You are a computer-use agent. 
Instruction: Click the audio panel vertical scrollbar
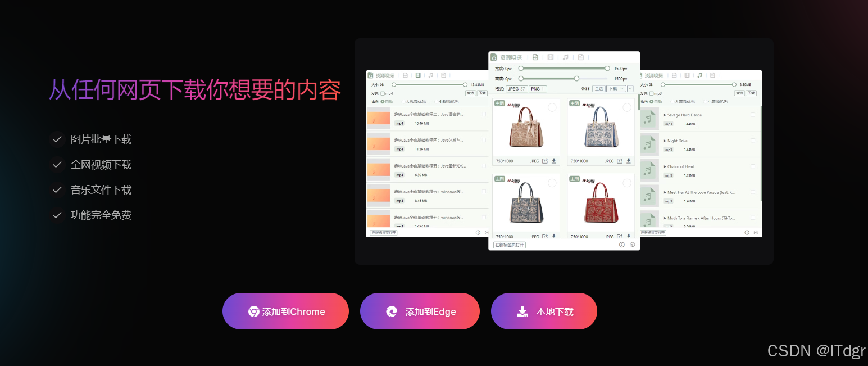761,153
